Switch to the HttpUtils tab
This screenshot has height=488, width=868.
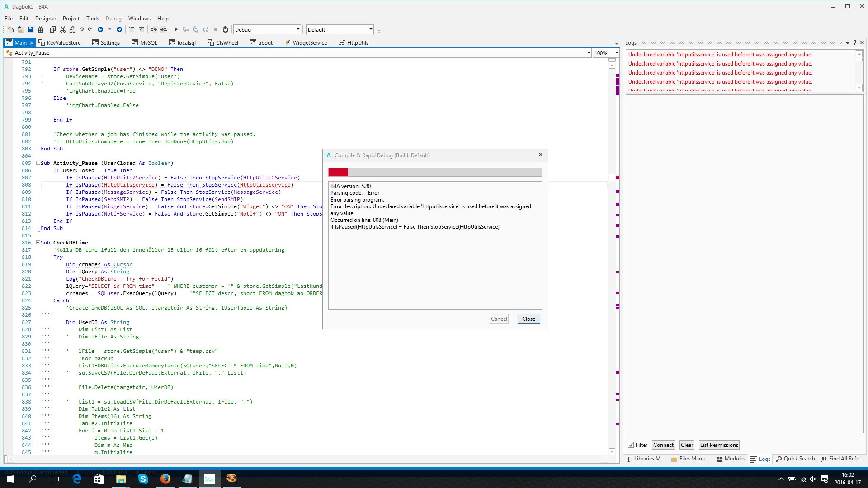[x=354, y=43]
